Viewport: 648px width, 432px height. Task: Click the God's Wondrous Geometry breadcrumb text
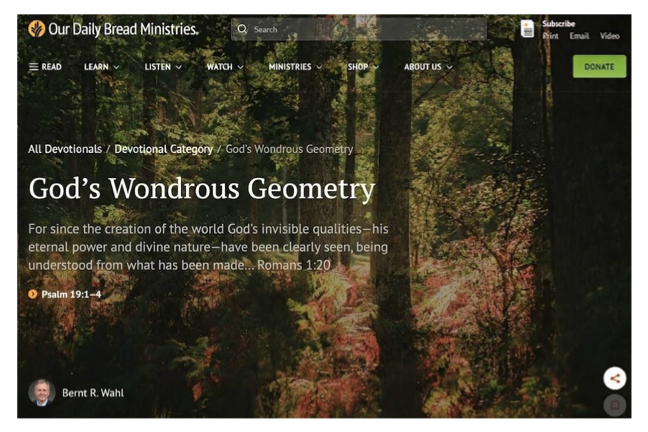pos(289,149)
